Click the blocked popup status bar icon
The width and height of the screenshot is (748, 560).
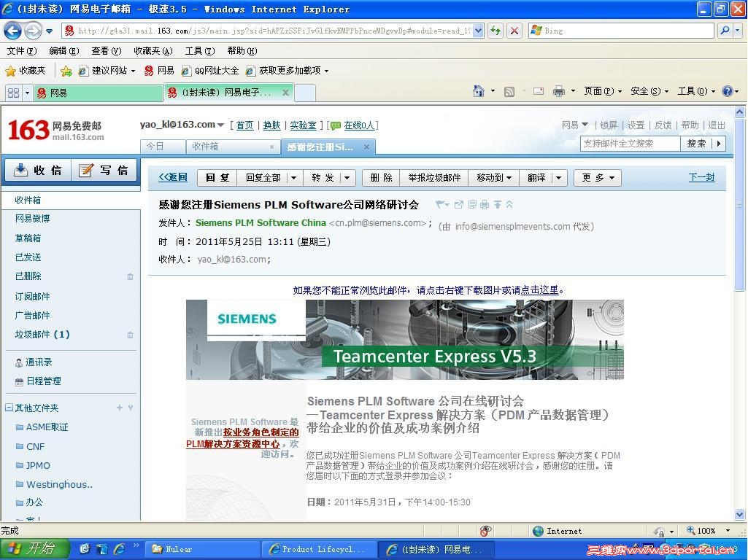coord(485,531)
